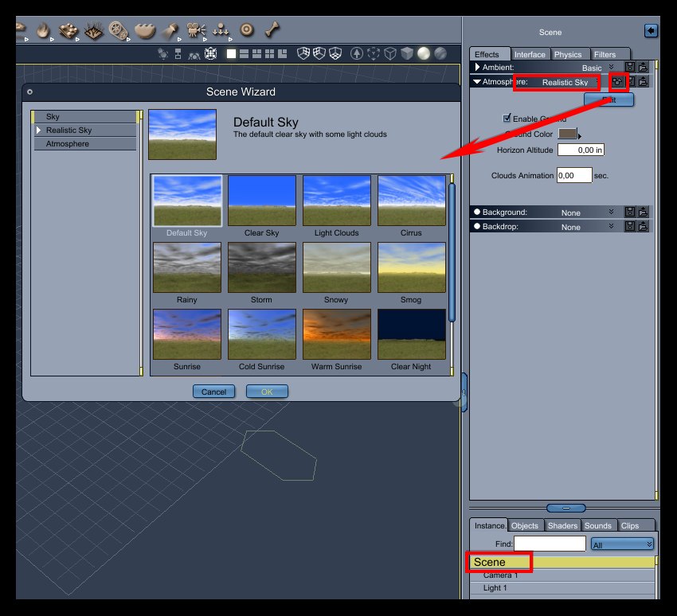Screen dimensions: 677x616
Task: Toggle the Enable Ground checkbox
Action: [x=507, y=118]
